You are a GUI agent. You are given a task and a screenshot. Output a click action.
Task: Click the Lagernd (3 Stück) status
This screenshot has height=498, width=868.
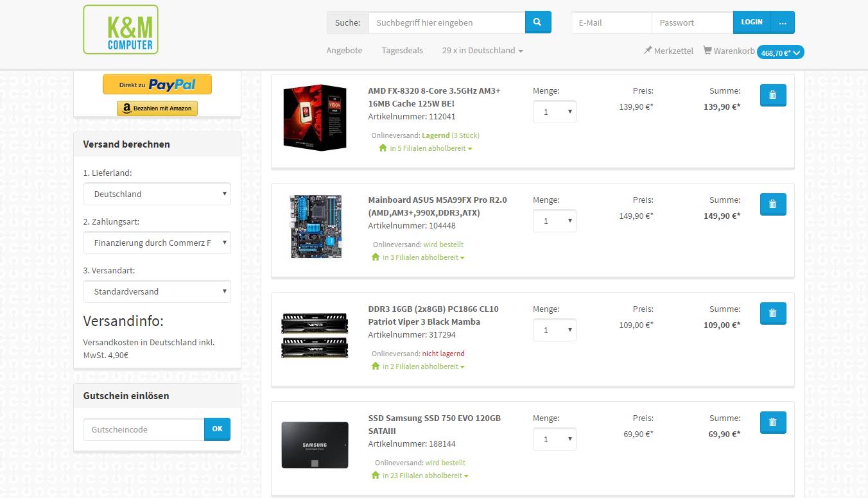pyautogui.click(x=451, y=135)
